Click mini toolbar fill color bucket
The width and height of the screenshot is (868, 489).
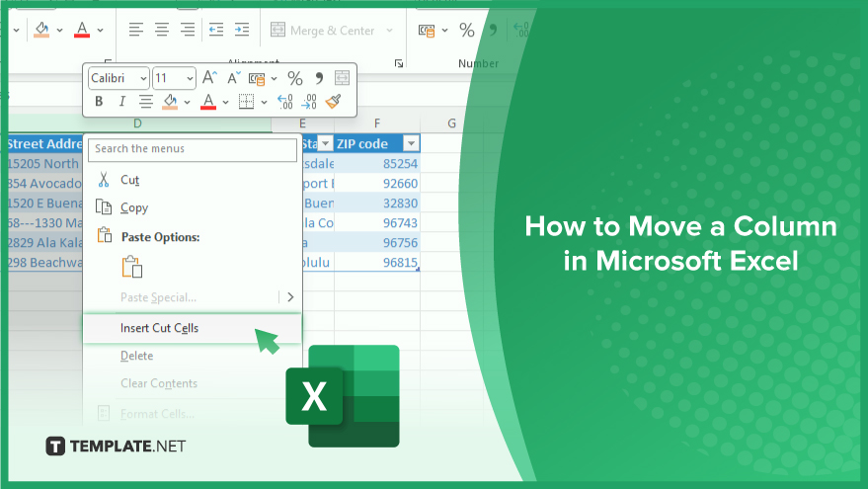[170, 102]
